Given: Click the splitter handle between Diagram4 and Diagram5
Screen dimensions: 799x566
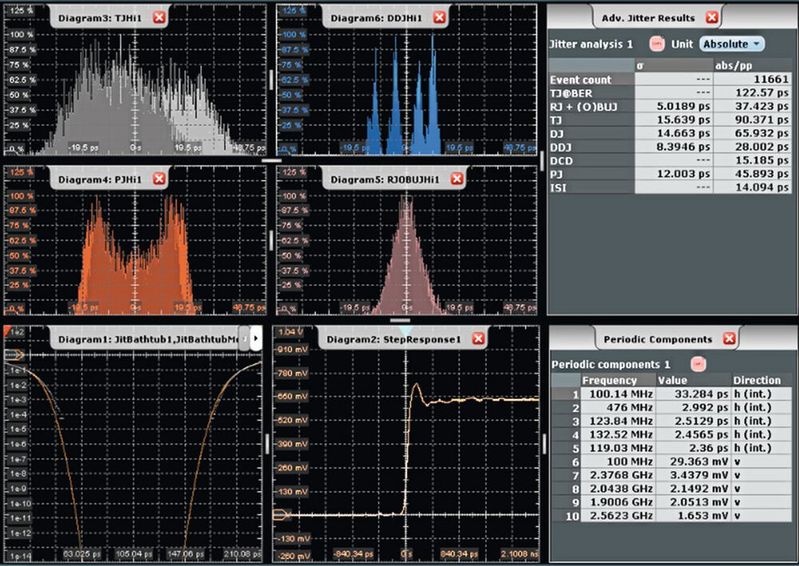Looking at the screenshot, I should (x=271, y=240).
